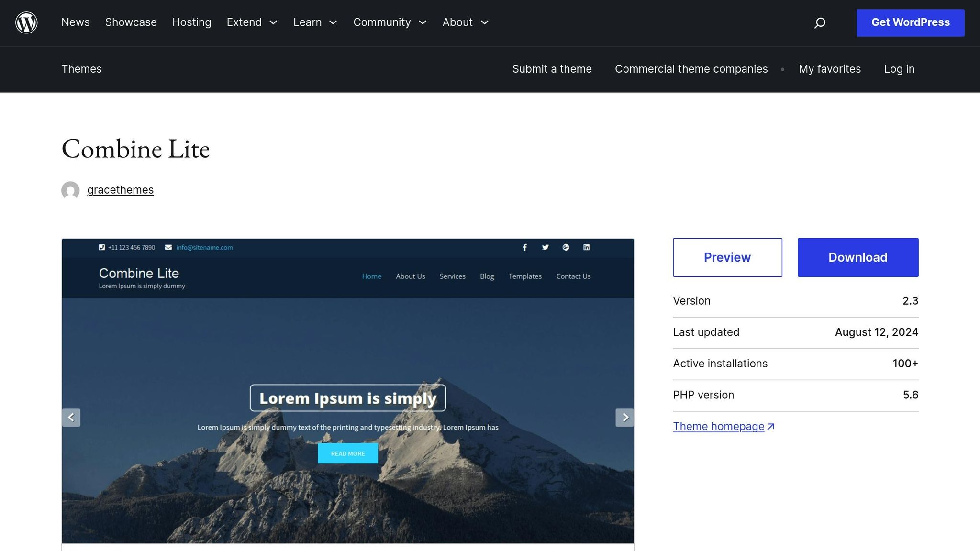The height and width of the screenshot is (551, 980).
Task: Click READ MORE in theme screenshot
Action: point(348,453)
